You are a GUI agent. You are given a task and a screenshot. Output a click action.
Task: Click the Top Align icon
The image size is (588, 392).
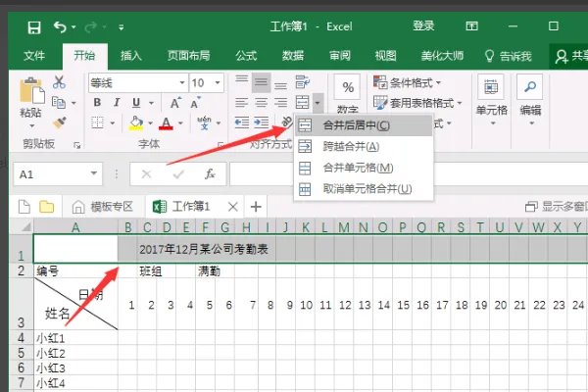(x=242, y=80)
